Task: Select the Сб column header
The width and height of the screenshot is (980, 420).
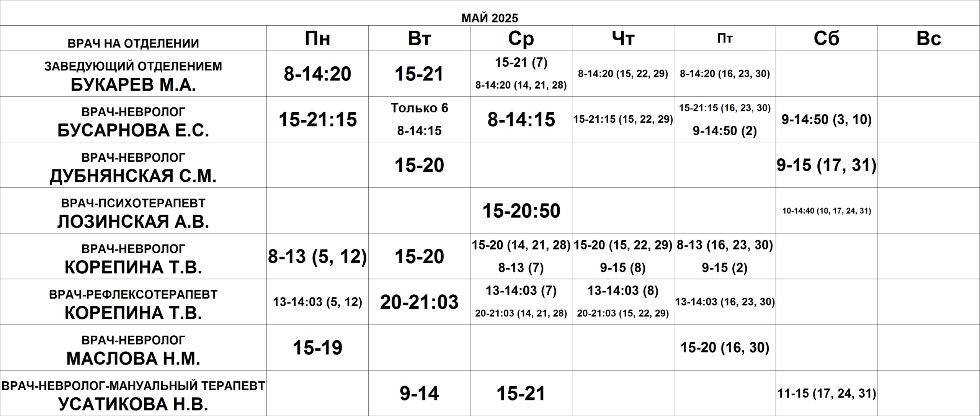Action: point(826,38)
